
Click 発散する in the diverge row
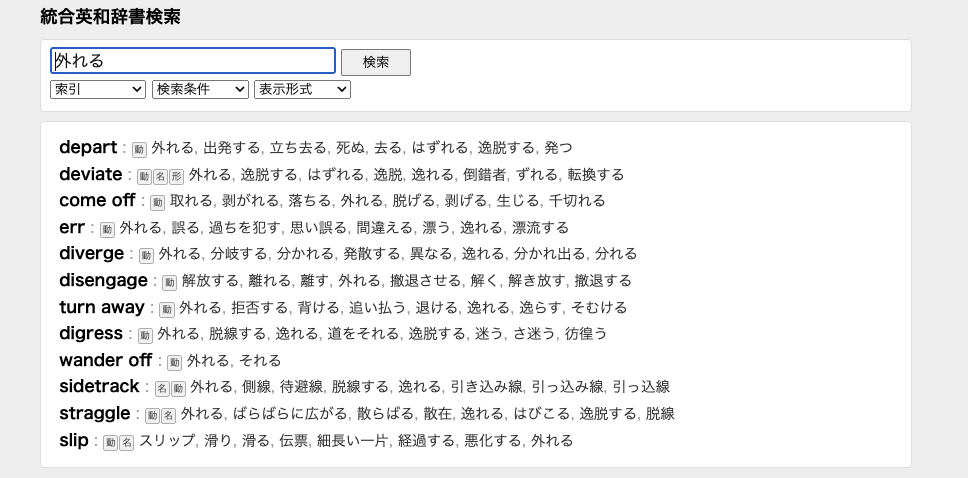tap(372, 254)
